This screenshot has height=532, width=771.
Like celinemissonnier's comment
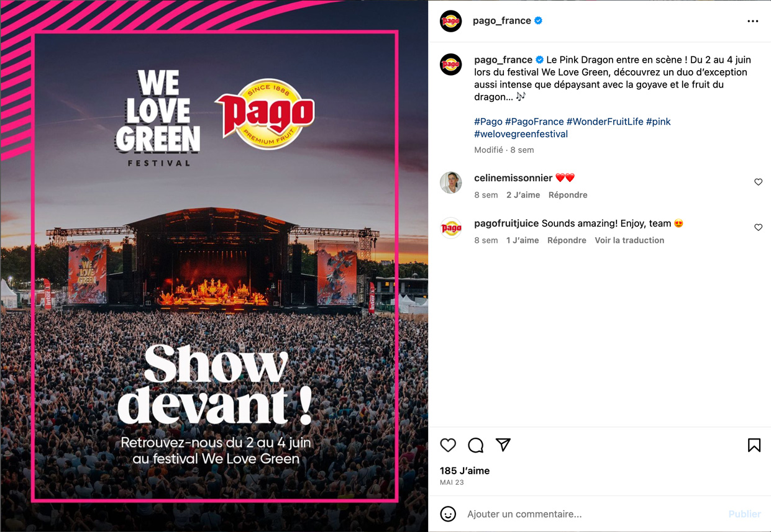point(759,182)
